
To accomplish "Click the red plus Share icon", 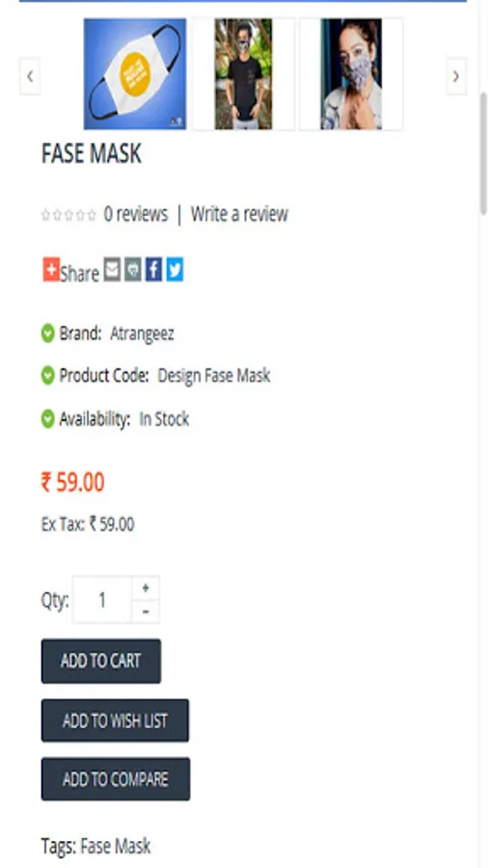I will (x=51, y=270).
